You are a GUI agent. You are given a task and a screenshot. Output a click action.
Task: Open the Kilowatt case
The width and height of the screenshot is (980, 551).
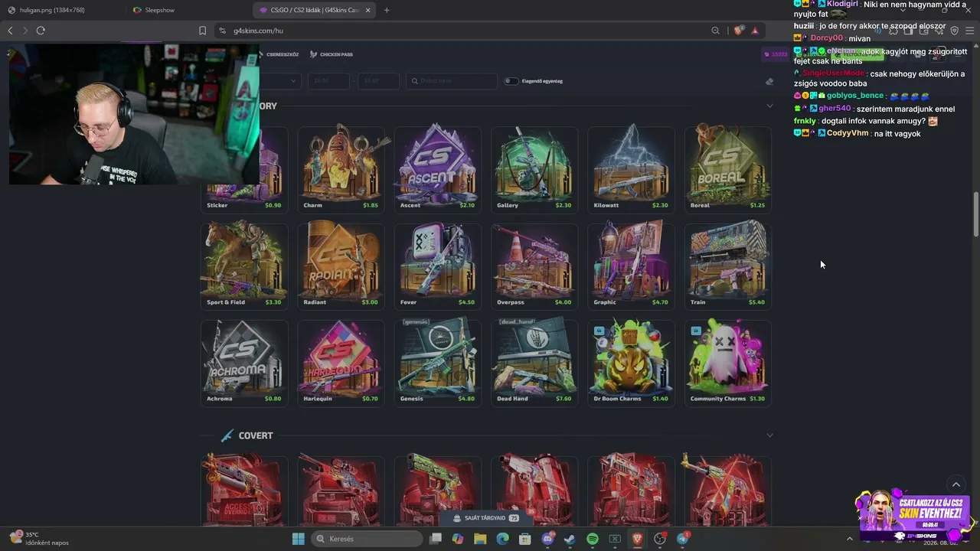(631, 168)
